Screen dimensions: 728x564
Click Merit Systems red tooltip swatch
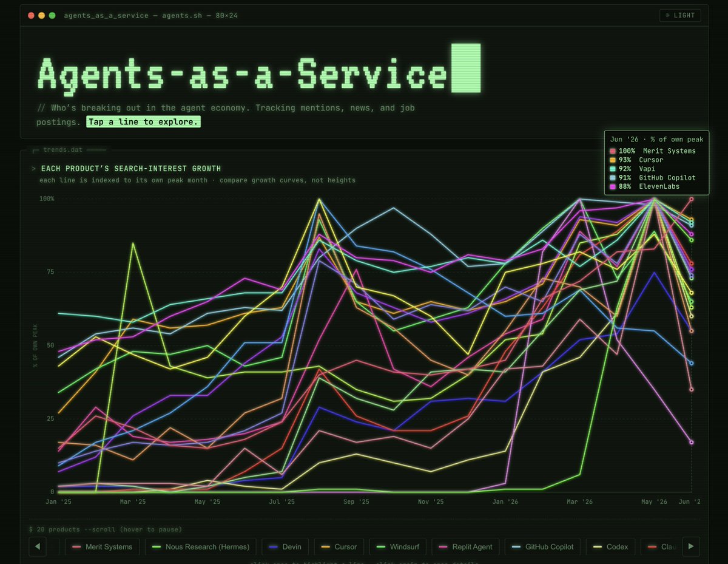[x=613, y=151]
